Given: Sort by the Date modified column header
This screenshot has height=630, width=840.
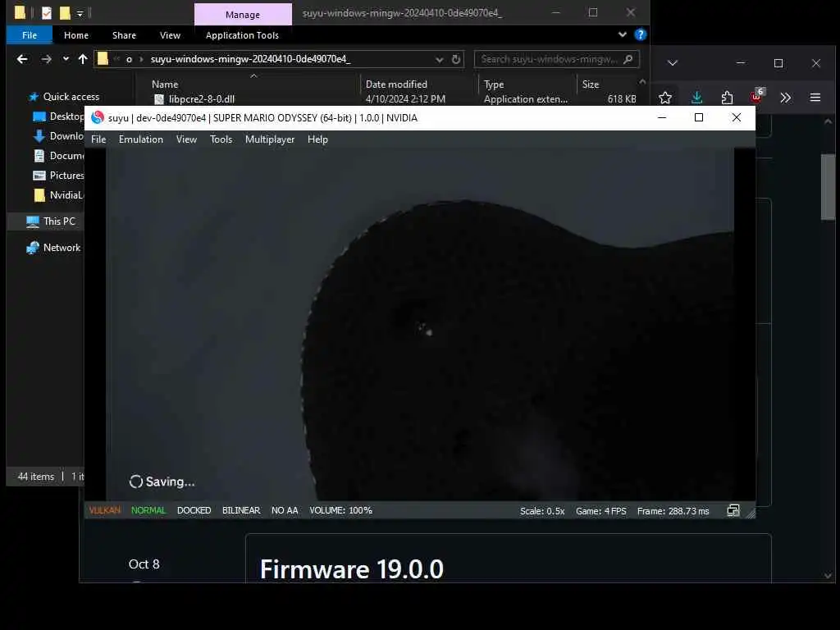Looking at the screenshot, I should click(x=396, y=84).
